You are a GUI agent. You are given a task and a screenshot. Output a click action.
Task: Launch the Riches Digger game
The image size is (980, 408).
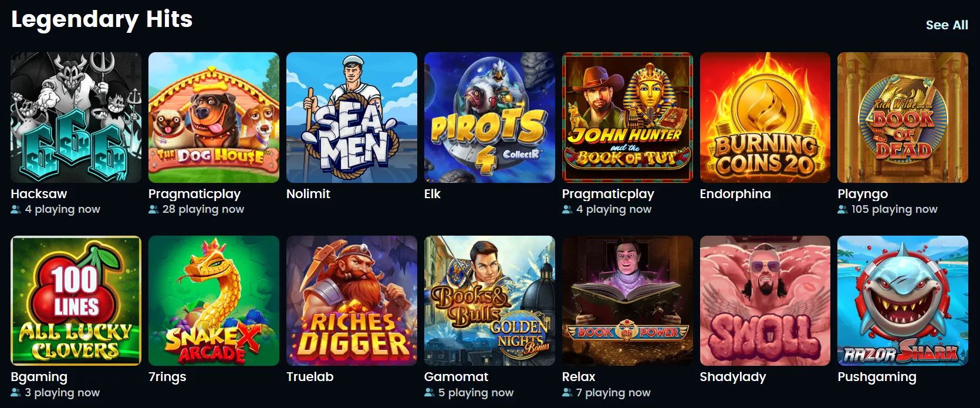point(352,301)
